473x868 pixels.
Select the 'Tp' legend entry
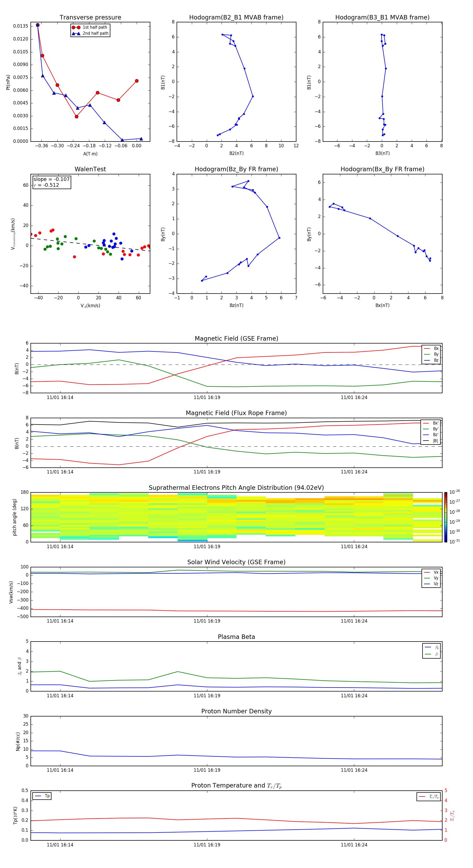[42, 796]
